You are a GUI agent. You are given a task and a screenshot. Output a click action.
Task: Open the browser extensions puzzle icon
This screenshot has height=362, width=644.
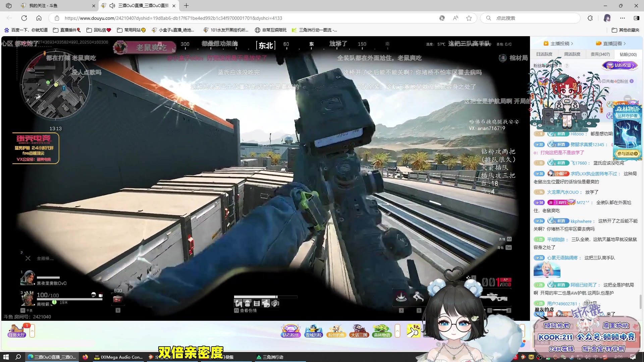tap(590, 18)
